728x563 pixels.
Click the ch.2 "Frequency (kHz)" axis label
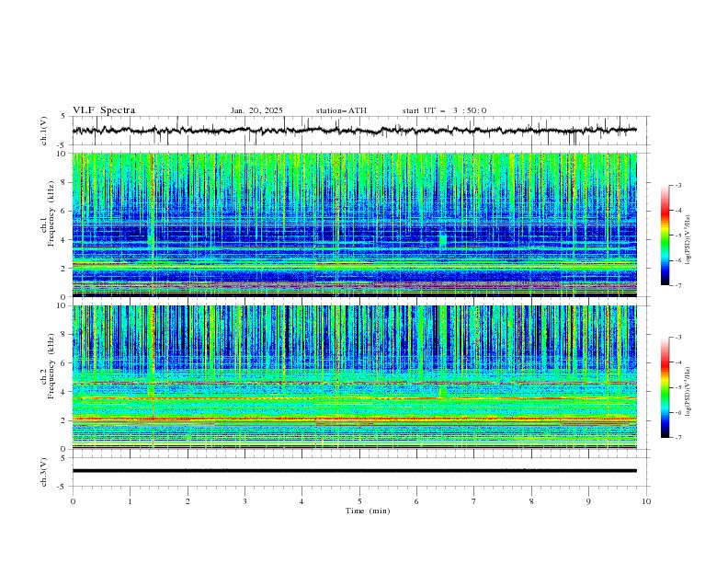tap(51, 365)
